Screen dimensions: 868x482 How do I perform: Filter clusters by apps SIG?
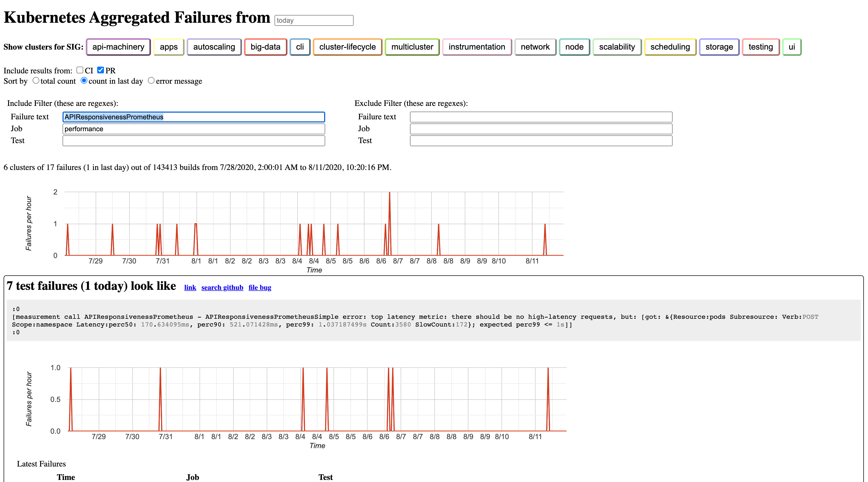169,47
